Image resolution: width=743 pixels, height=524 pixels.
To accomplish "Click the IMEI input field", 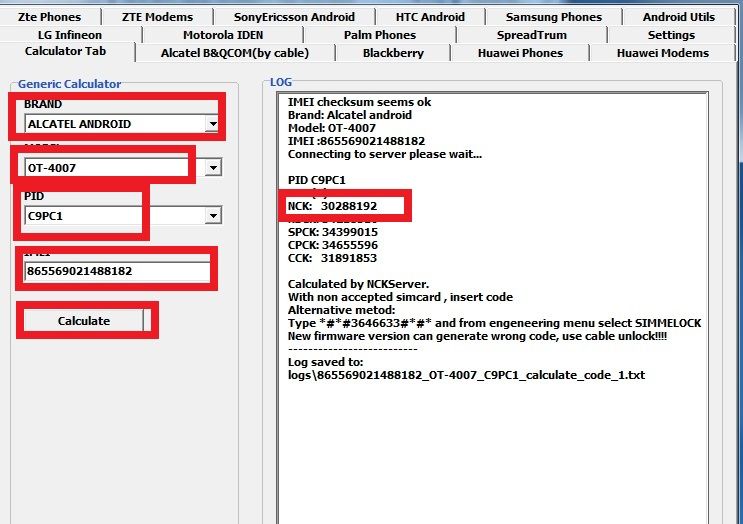I will (x=117, y=271).
